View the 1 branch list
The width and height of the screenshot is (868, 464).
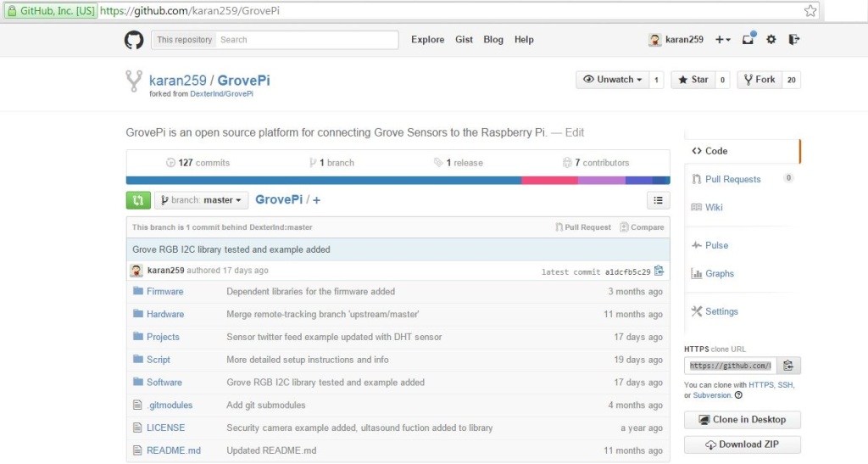coord(331,163)
